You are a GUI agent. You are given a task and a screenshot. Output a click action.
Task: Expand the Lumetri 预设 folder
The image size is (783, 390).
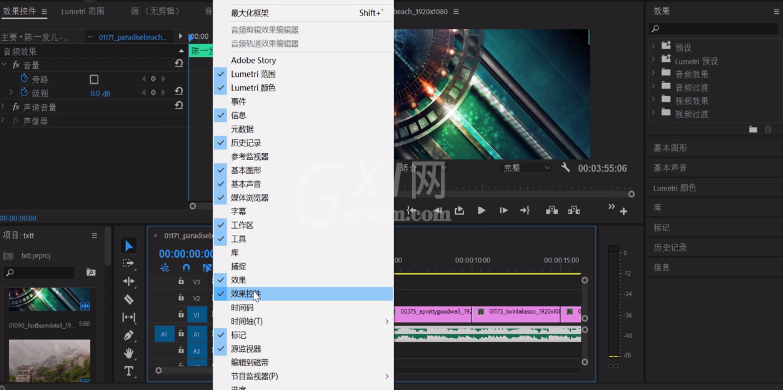pos(653,59)
